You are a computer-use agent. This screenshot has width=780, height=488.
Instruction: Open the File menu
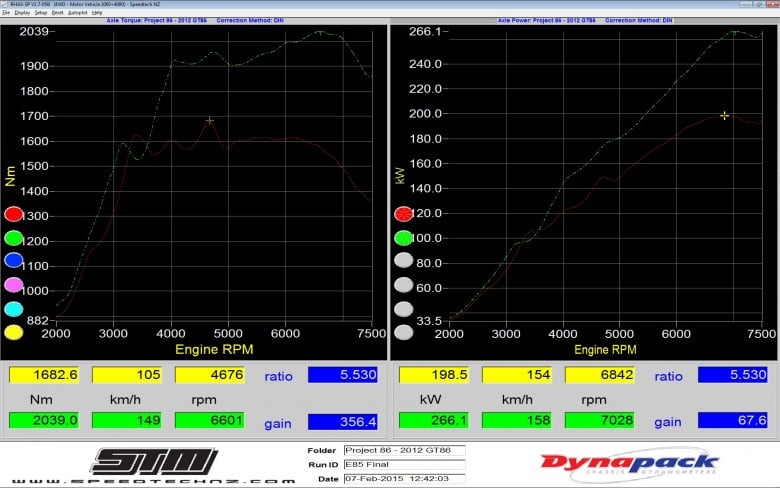point(6,12)
